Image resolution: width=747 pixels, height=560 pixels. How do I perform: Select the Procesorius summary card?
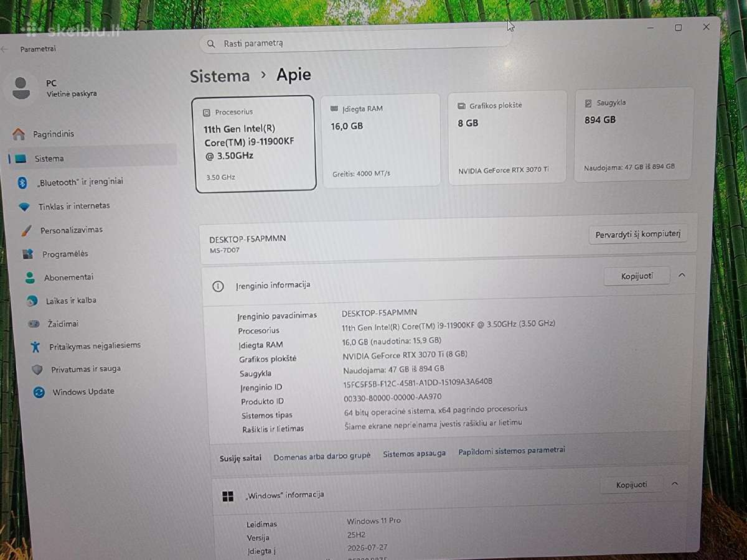[255, 144]
